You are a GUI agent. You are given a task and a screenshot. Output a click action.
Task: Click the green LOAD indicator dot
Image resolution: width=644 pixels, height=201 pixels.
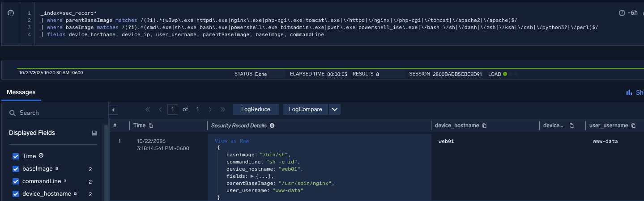coord(505,74)
